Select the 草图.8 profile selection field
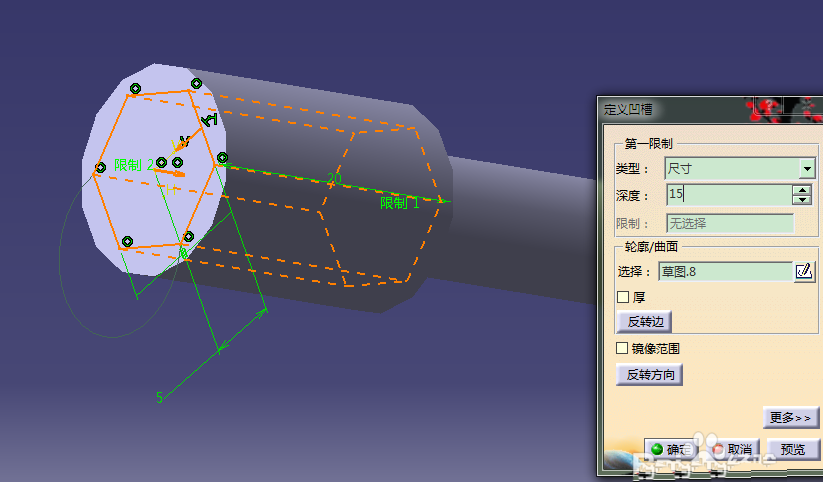Image resolution: width=823 pixels, height=482 pixels. click(x=725, y=271)
